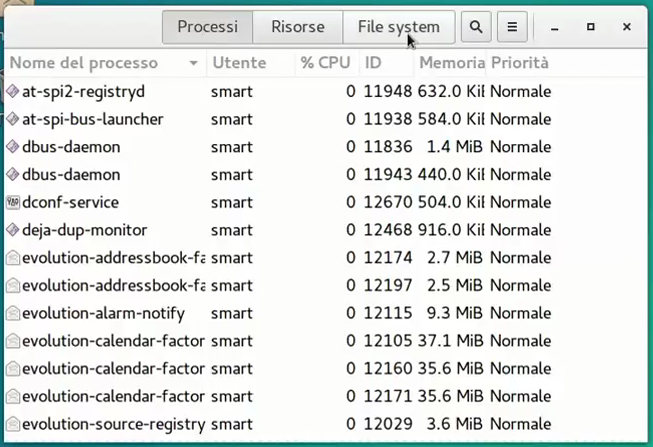The height and width of the screenshot is (447, 653).
Task: Sort processes by ID column header
Action: click(373, 63)
